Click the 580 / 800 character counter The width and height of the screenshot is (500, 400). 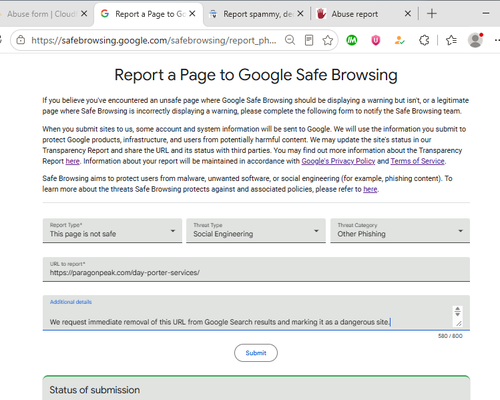pyautogui.click(x=450, y=336)
